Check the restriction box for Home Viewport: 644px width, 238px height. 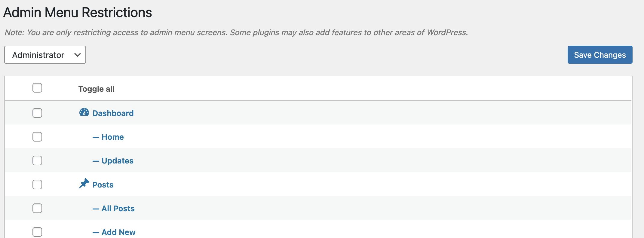coord(37,136)
